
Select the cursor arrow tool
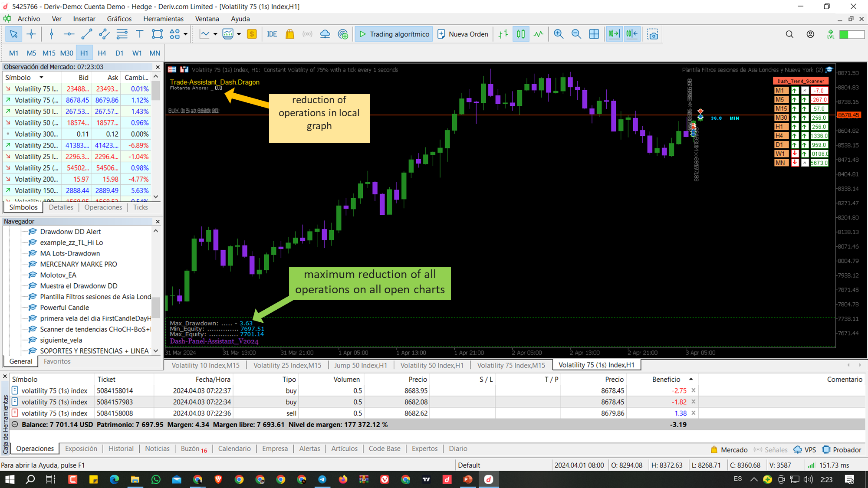point(13,34)
